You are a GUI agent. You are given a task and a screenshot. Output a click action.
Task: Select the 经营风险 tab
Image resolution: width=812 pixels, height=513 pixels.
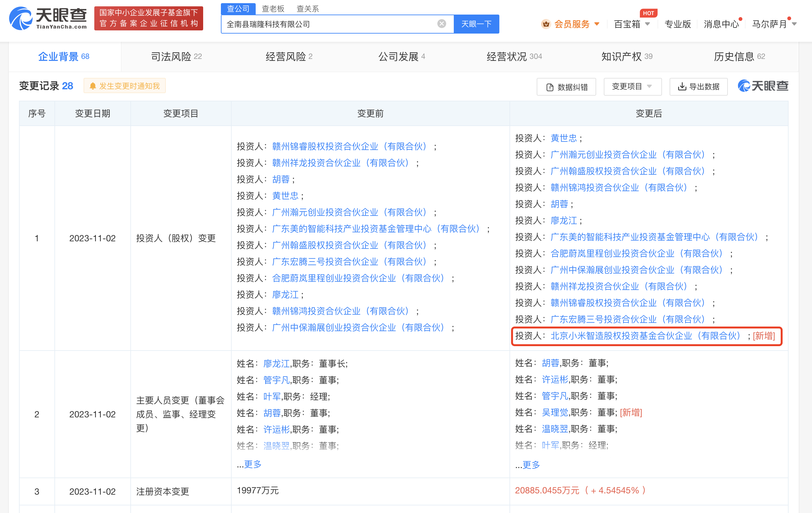[289, 56]
